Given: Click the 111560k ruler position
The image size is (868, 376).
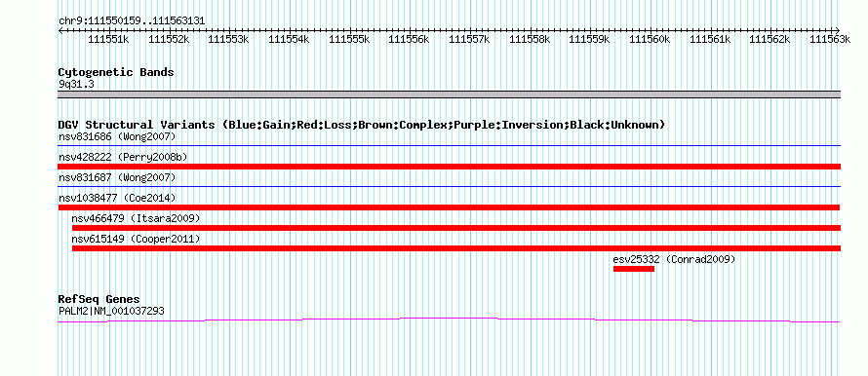Looking at the screenshot, I should [x=650, y=39].
